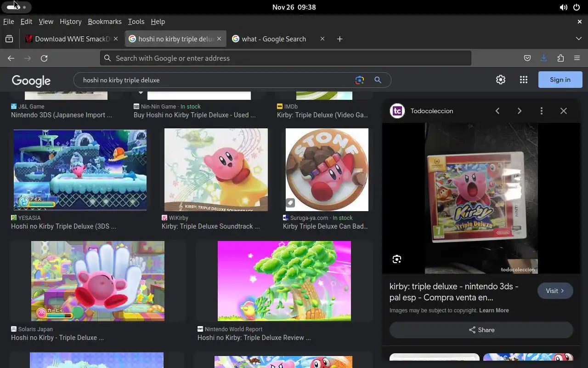Open a new browser tab

coord(339,39)
